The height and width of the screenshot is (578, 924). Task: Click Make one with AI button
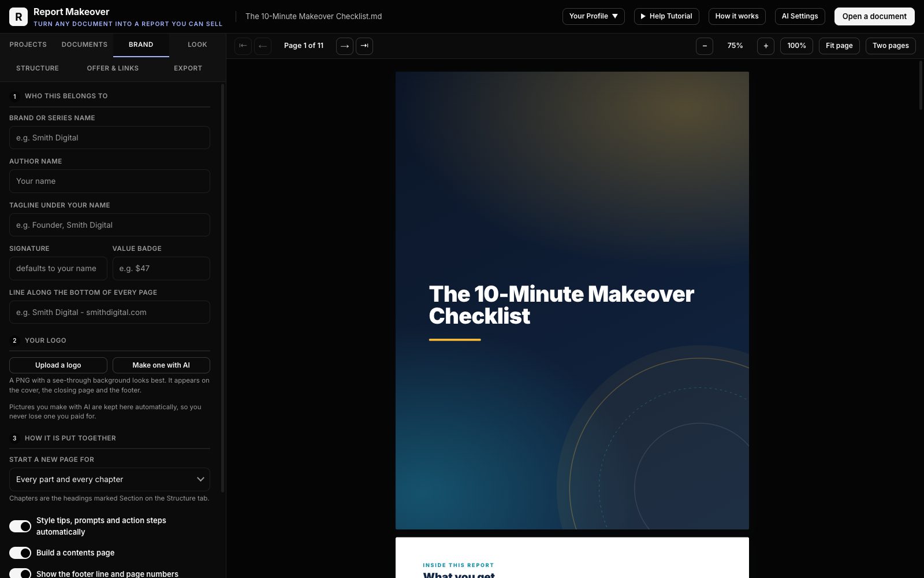(x=161, y=365)
